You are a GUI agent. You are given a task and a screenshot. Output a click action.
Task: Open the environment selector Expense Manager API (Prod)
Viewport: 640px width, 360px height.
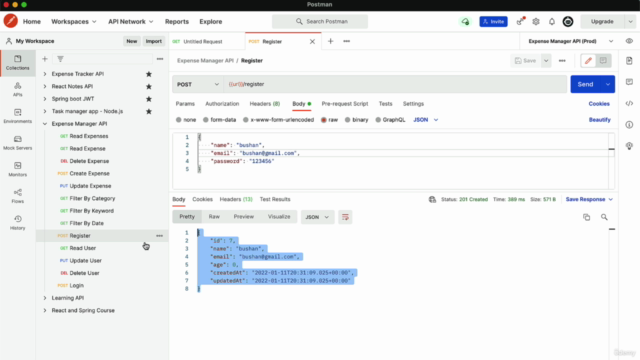[570, 41]
